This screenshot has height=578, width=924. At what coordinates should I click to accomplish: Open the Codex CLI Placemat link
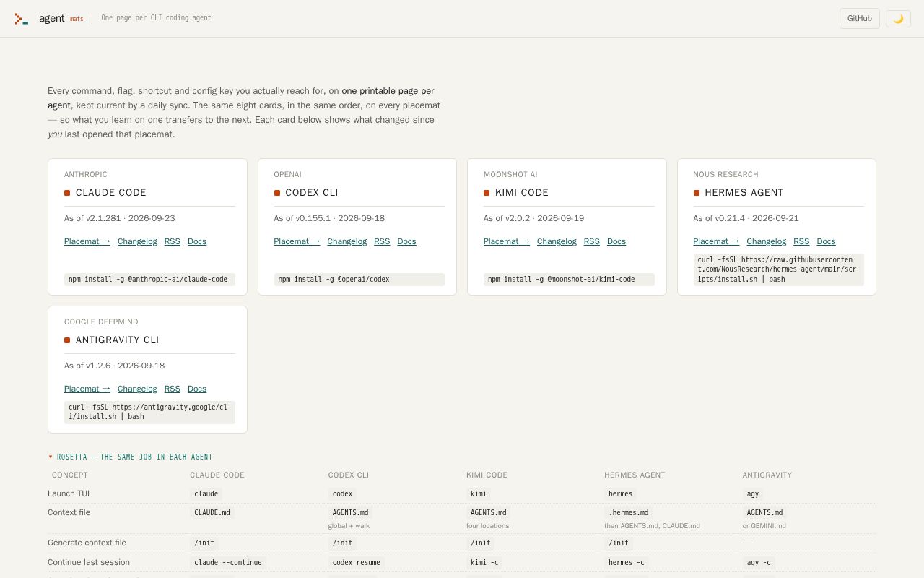coord(297,241)
